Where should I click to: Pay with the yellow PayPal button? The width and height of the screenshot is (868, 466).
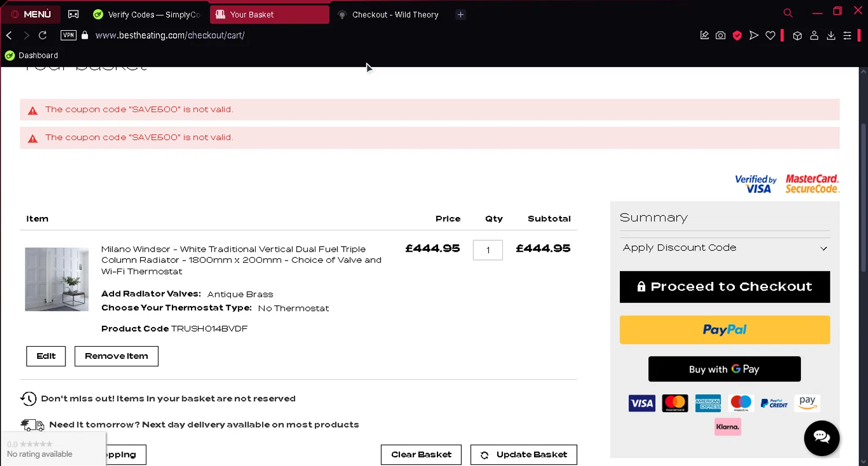click(724, 330)
